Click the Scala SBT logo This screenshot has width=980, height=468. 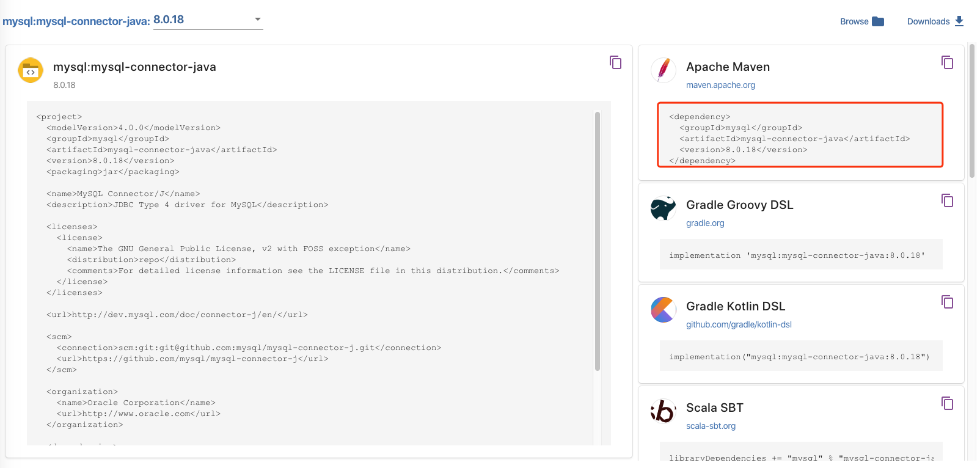[664, 411]
